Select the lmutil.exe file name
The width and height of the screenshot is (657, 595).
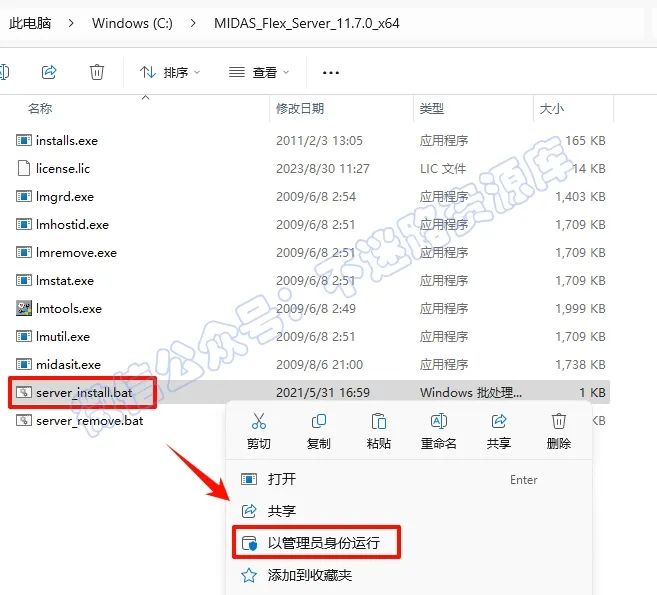(x=63, y=336)
